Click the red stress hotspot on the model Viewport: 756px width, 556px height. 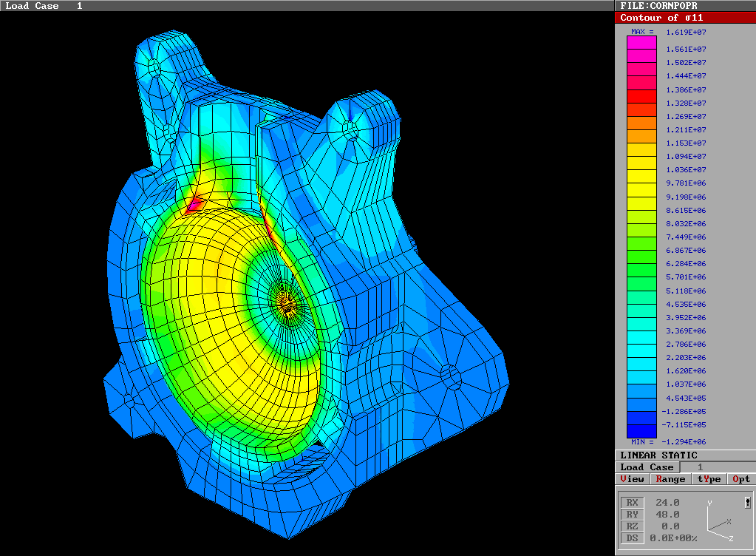[x=196, y=203]
